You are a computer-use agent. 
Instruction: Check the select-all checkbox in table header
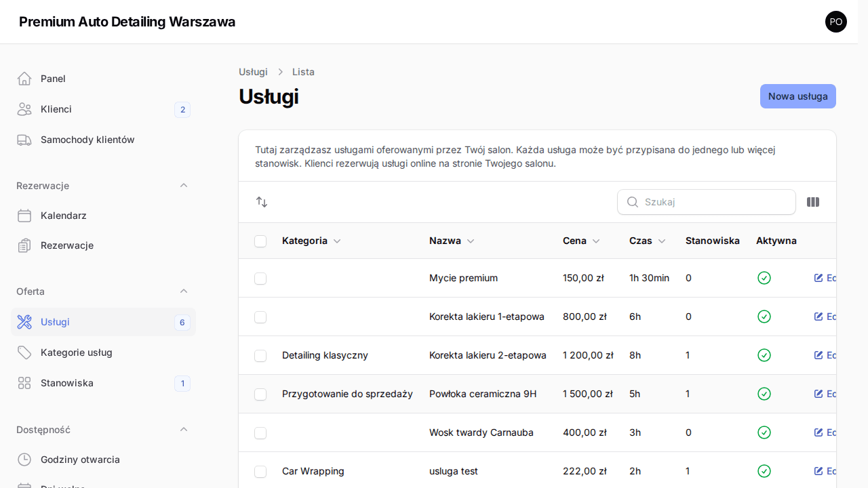260,241
